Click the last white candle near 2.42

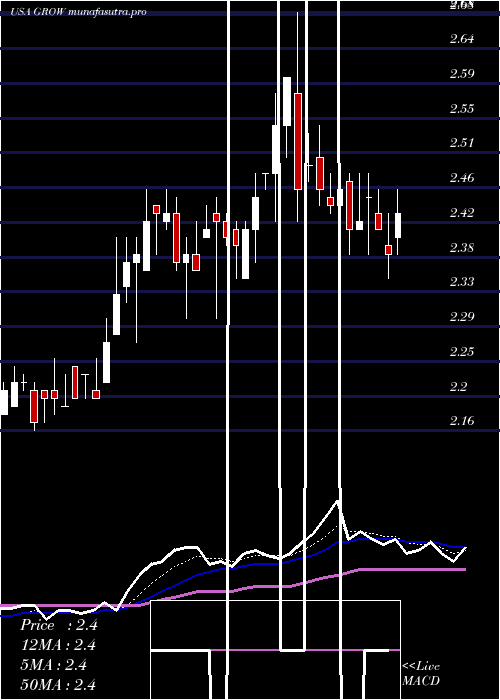tap(398, 225)
